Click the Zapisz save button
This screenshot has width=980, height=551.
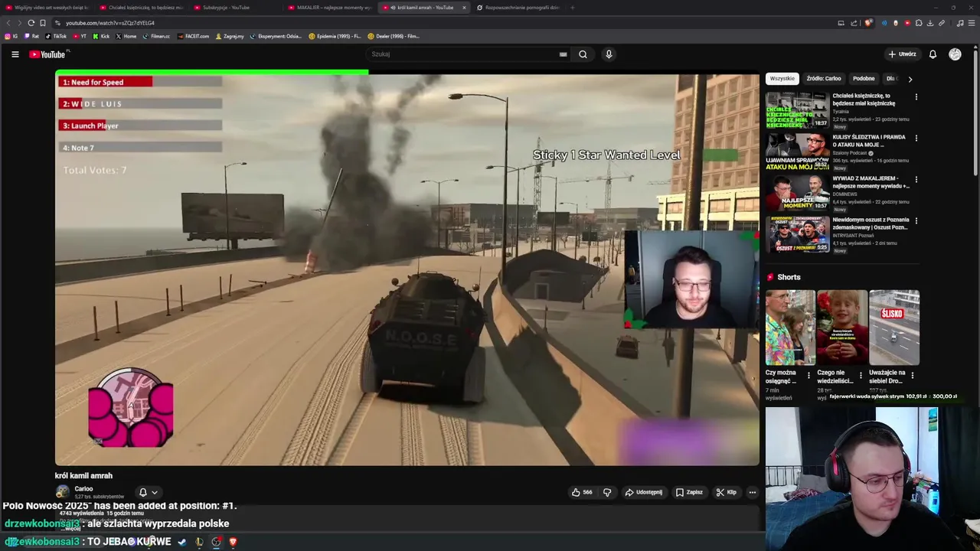tap(689, 492)
